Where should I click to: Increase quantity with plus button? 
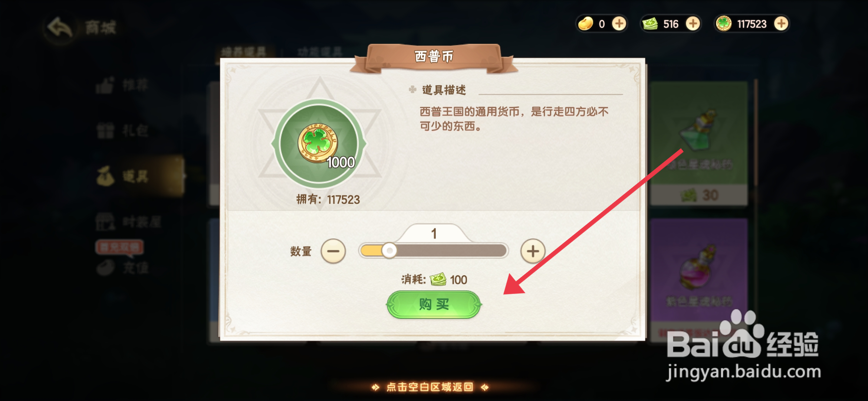tap(533, 251)
